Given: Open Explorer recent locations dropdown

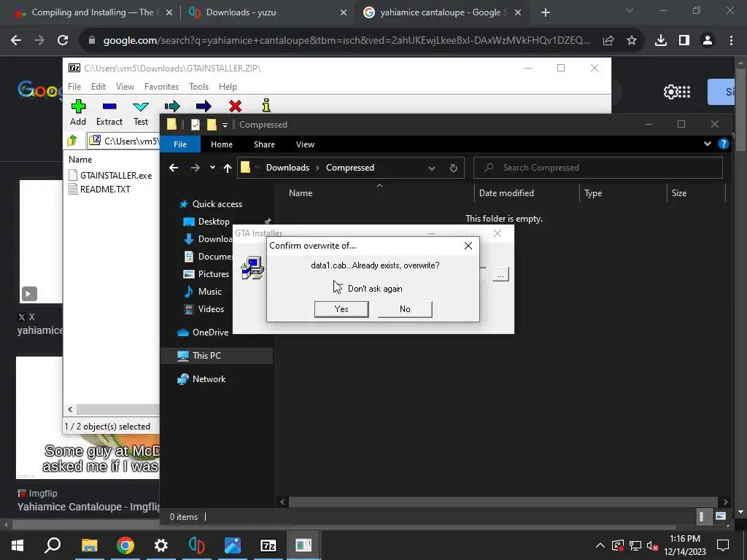Looking at the screenshot, I should click(x=212, y=168).
